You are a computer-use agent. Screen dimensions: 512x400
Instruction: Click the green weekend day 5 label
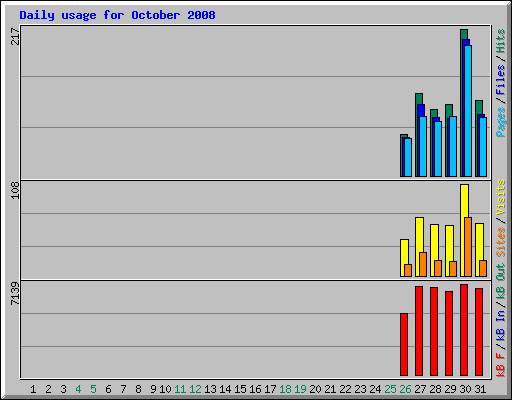pyautogui.click(x=93, y=389)
